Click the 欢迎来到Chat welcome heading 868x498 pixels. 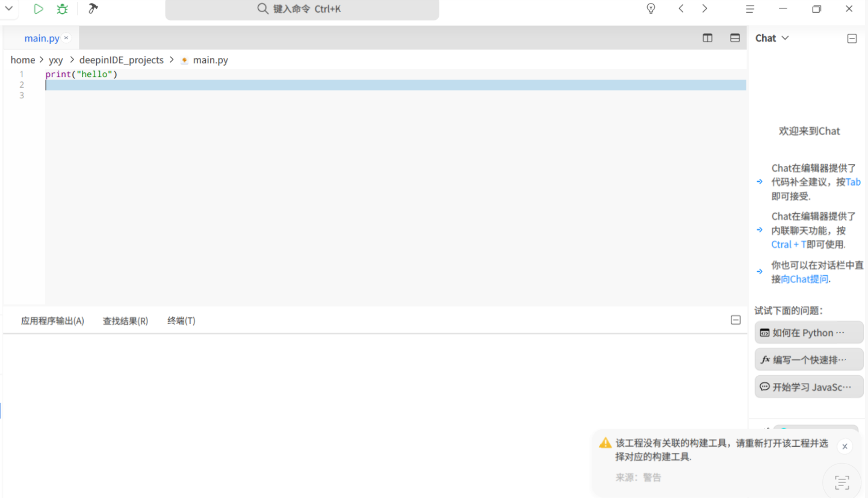809,131
